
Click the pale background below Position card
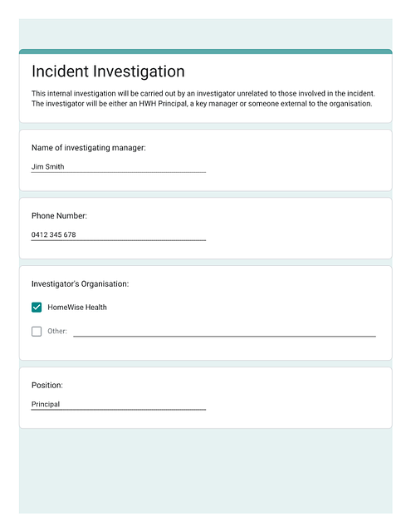point(206,471)
